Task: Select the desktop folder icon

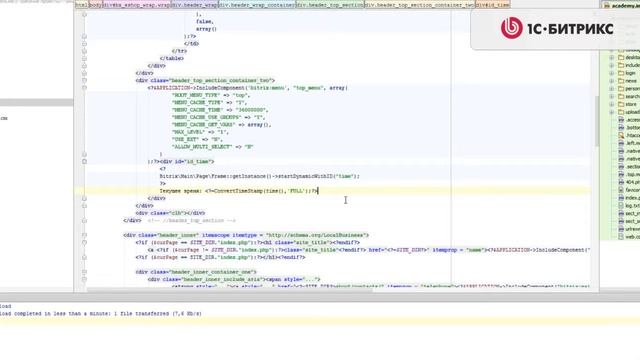Action: pyautogui.click(x=621, y=58)
